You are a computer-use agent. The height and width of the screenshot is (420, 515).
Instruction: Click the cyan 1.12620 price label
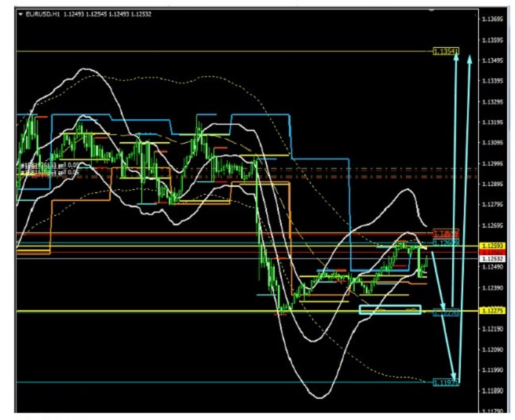(447, 243)
